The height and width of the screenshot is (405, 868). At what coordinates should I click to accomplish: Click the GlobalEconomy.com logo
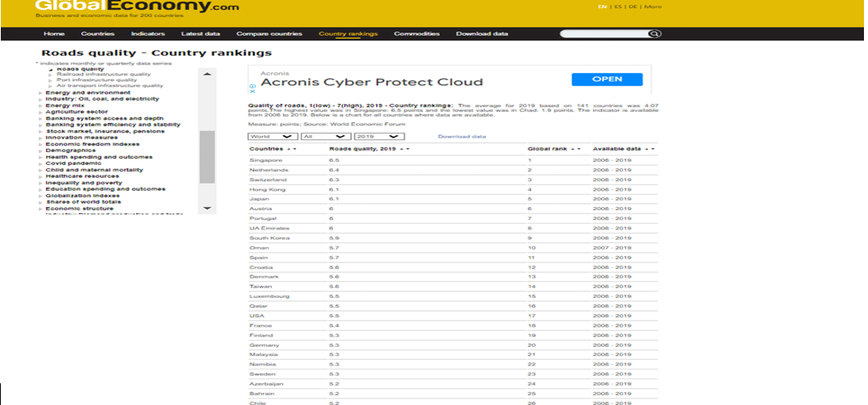click(x=137, y=8)
